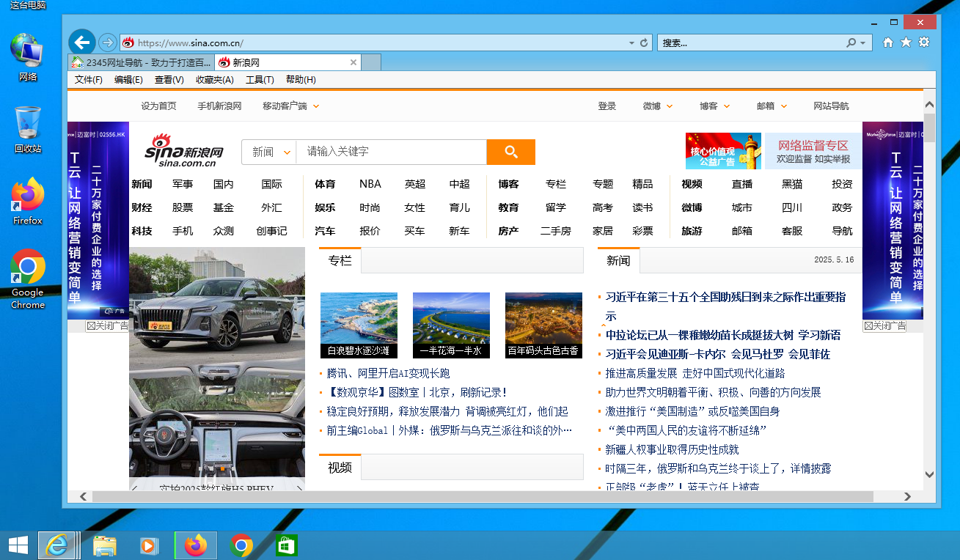960x560 pixels.
Task: Open 网站导航 link
Action: (x=831, y=106)
